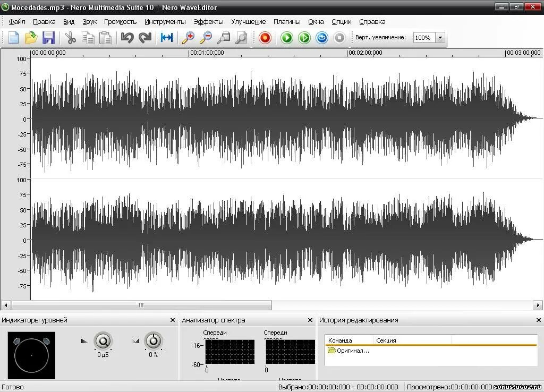Click the Команда column header
Viewport: 544px width, 392px height.
[349, 340]
